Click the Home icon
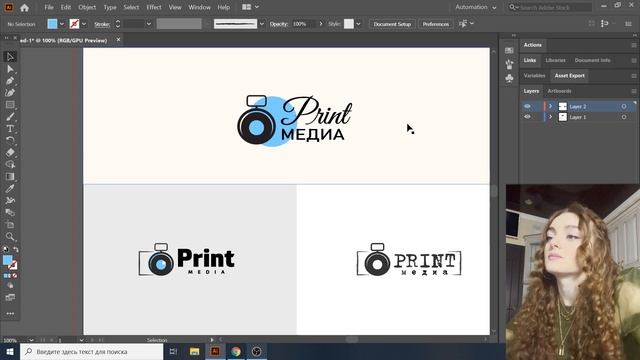The image size is (640, 360). point(24,7)
